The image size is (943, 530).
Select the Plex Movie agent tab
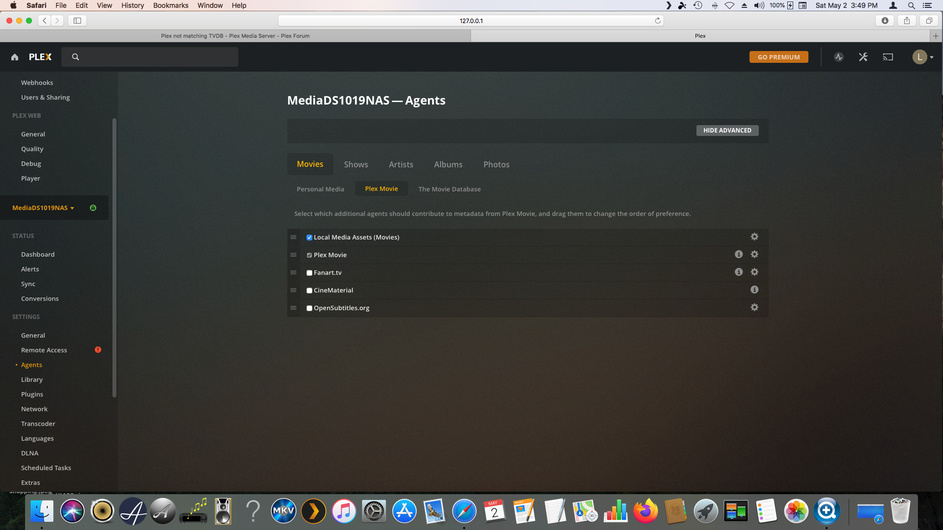(381, 188)
